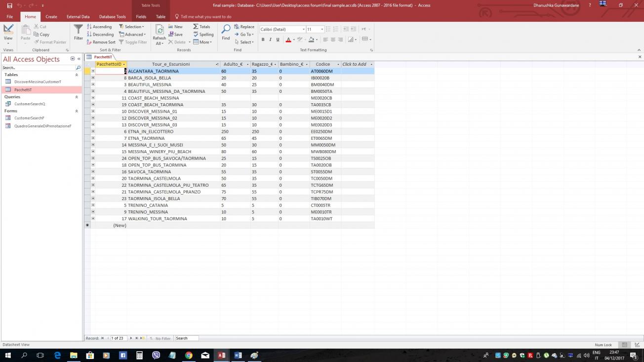This screenshot has height=362, width=644.
Task: Click the font color swatch button
Action: 288,40
